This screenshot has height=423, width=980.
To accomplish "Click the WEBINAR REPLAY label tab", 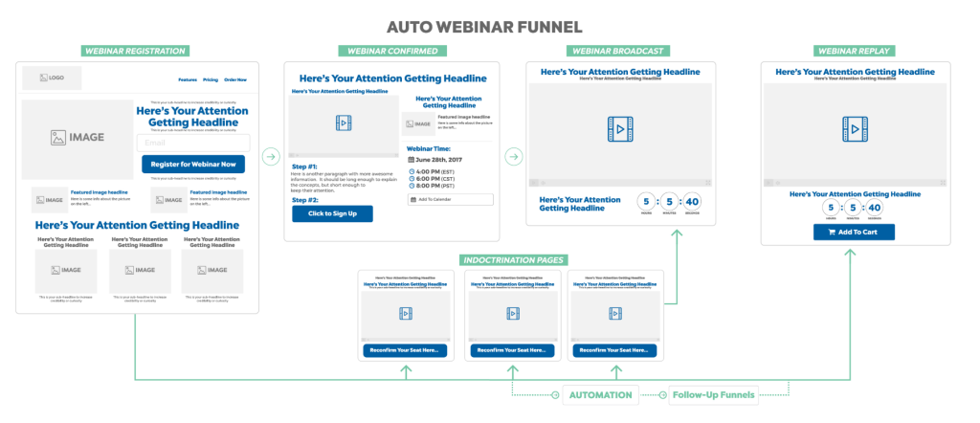I will [x=855, y=51].
